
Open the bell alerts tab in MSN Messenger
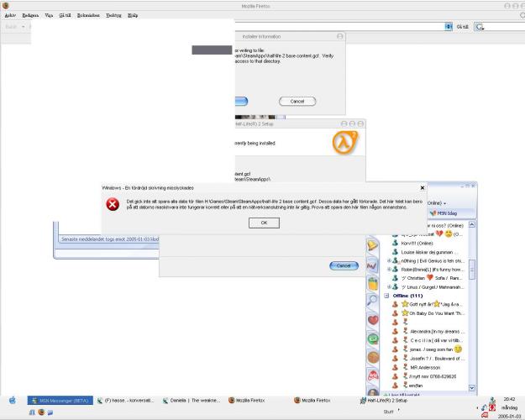coord(373,245)
